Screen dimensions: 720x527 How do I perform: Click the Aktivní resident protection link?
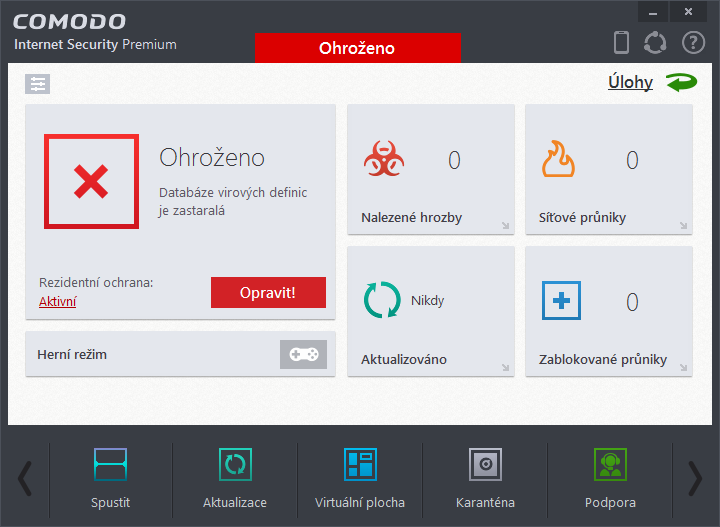(57, 302)
